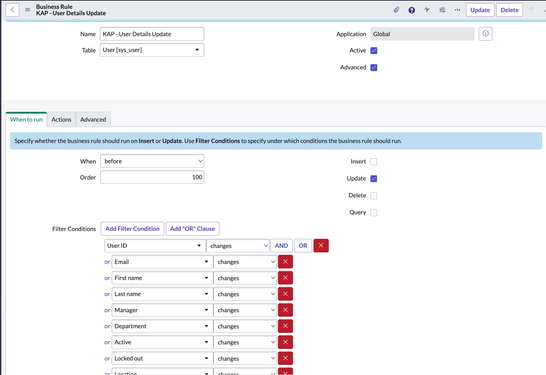546x375 pixels.
Task: Open the Last name field dropdown
Action: point(162,294)
